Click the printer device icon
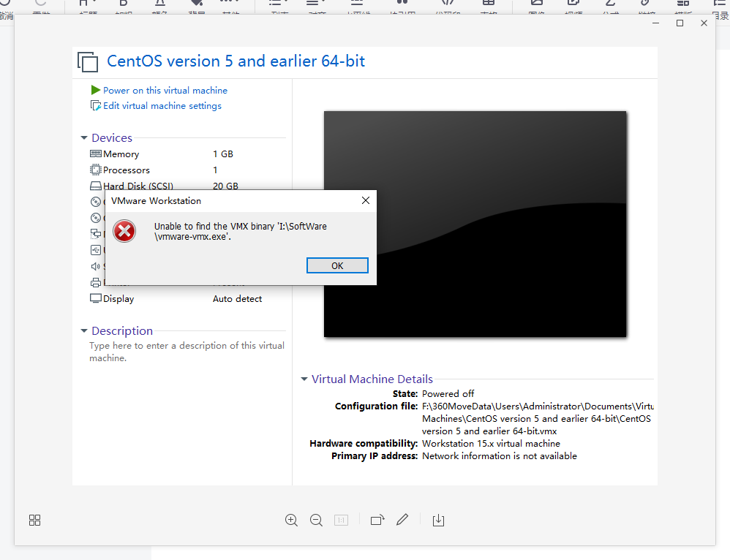Image resolution: width=730 pixels, height=560 pixels. (x=95, y=282)
